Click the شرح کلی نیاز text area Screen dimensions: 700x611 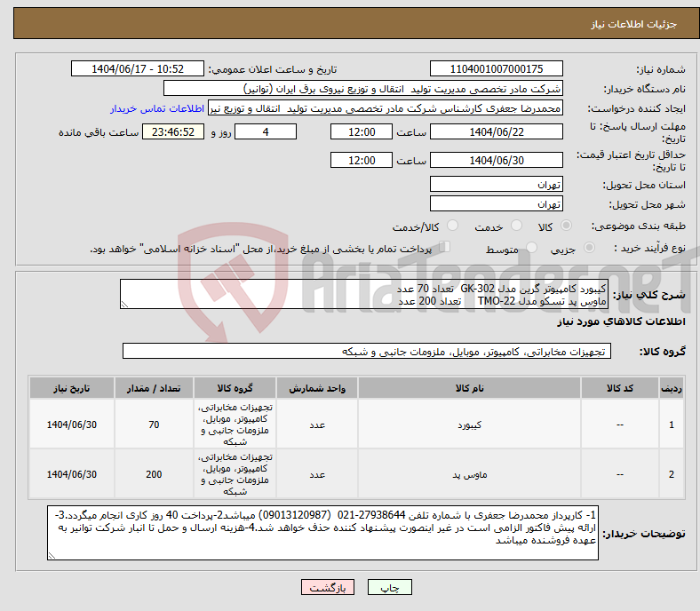[x=364, y=294]
